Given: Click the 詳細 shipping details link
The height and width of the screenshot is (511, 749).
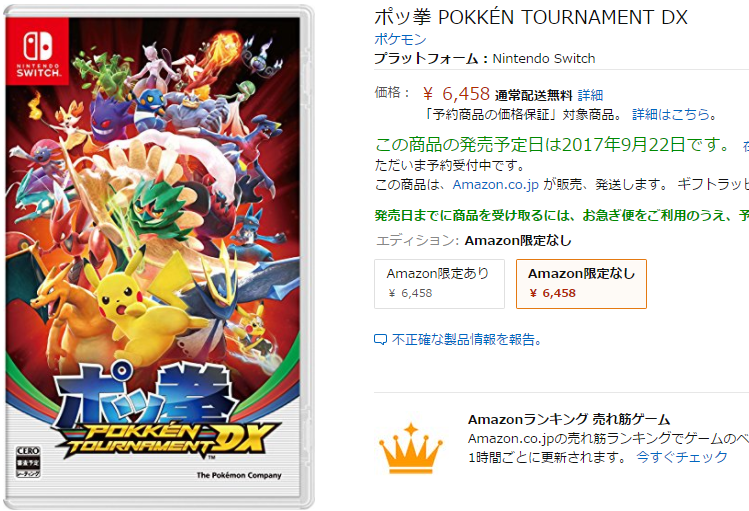Looking at the screenshot, I should 590,95.
